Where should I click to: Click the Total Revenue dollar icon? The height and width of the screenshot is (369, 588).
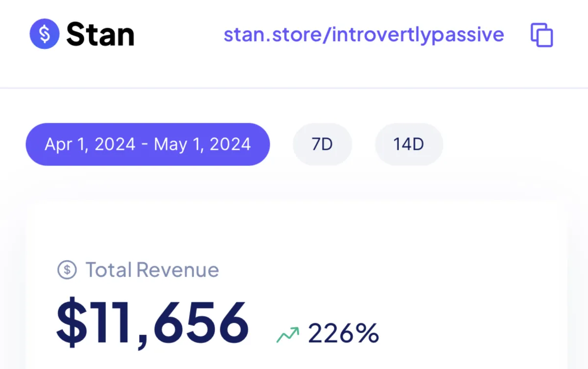[67, 270]
